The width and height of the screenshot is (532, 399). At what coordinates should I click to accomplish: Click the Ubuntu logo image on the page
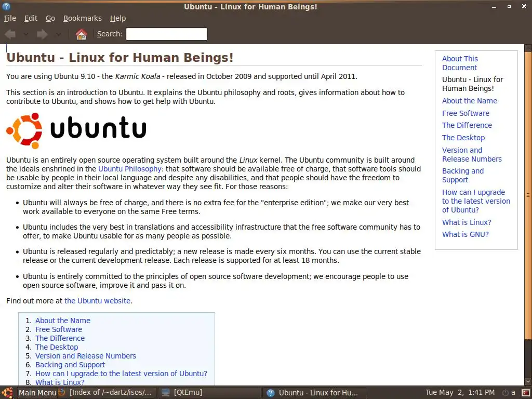coord(76,130)
